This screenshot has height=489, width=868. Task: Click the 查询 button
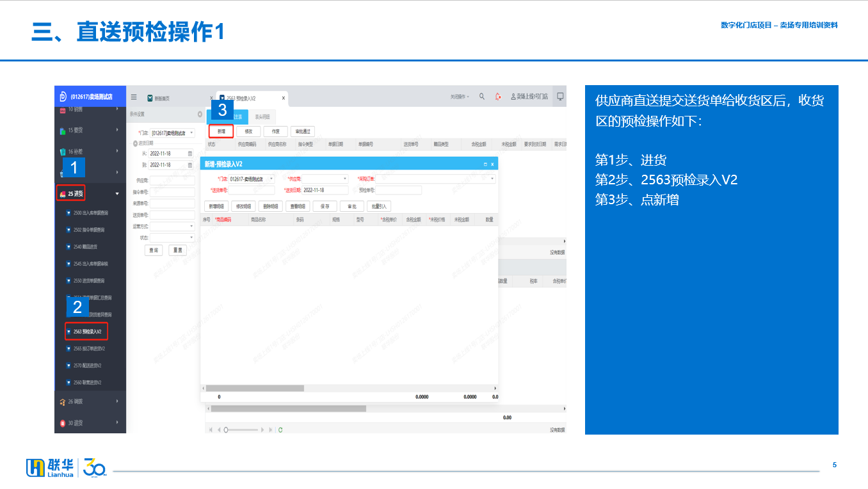154,250
